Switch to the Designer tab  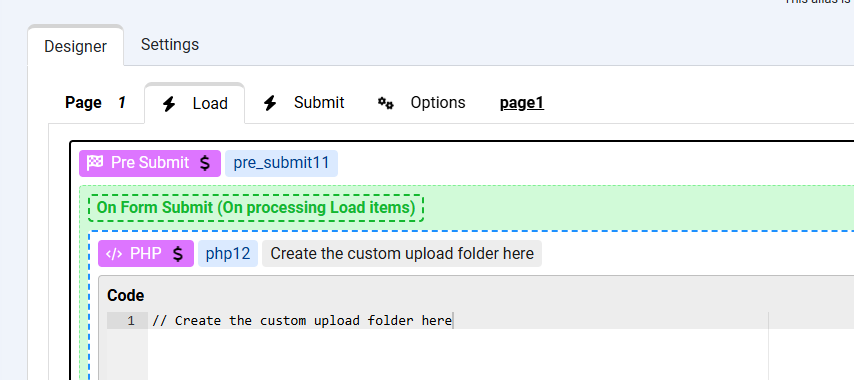tap(76, 46)
